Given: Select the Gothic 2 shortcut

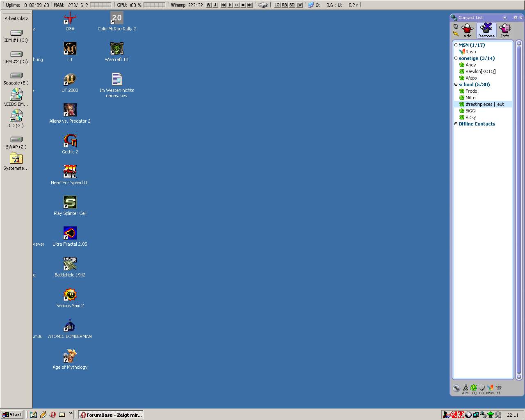Looking at the screenshot, I should (70, 144).
